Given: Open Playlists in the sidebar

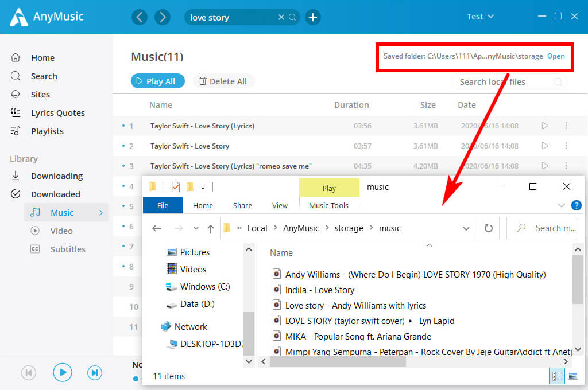Looking at the screenshot, I should click(x=47, y=131).
